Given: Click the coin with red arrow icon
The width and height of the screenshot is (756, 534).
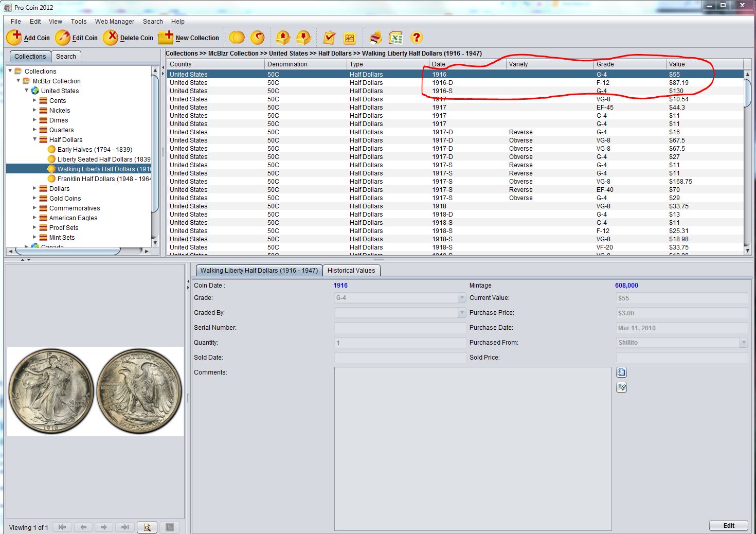Looking at the screenshot, I should (258, 38).
